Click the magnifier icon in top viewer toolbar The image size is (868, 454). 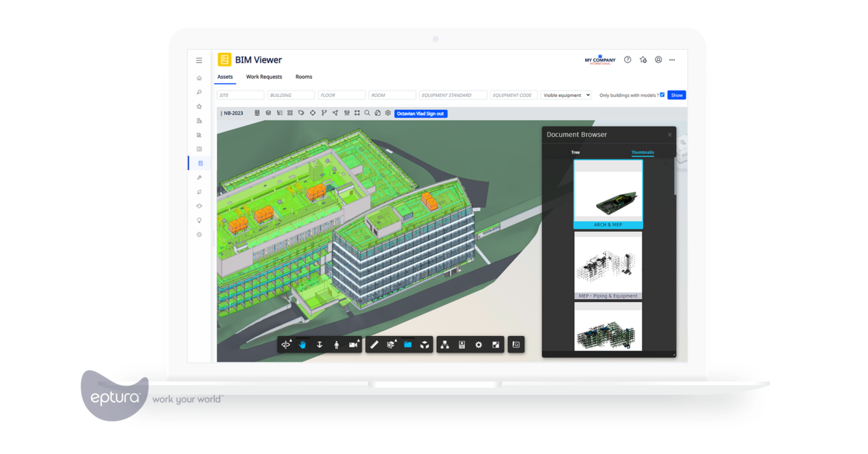click(367, 113)
